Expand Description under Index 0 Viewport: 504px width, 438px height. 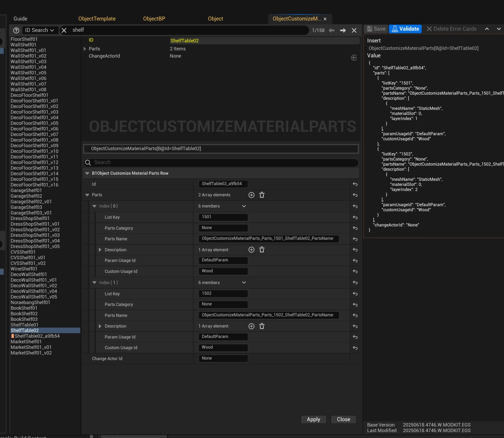point(100,250)
